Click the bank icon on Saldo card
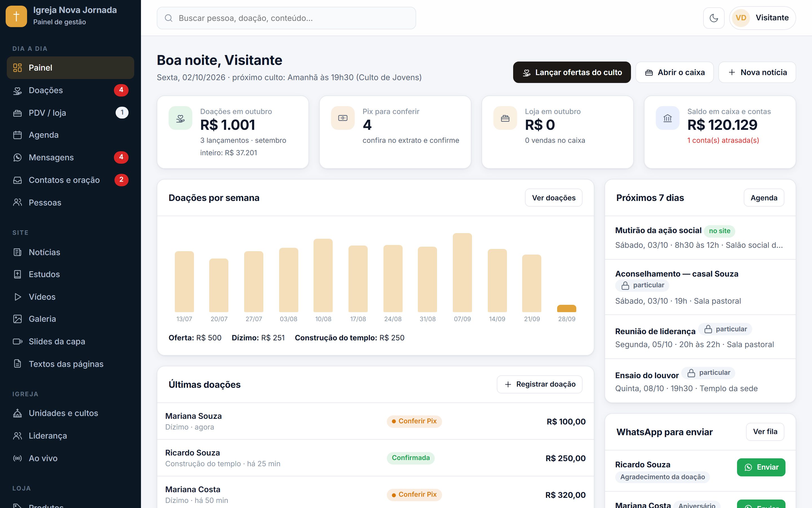The height and width of the screenshot is (508, 812). tap(667, 118)
